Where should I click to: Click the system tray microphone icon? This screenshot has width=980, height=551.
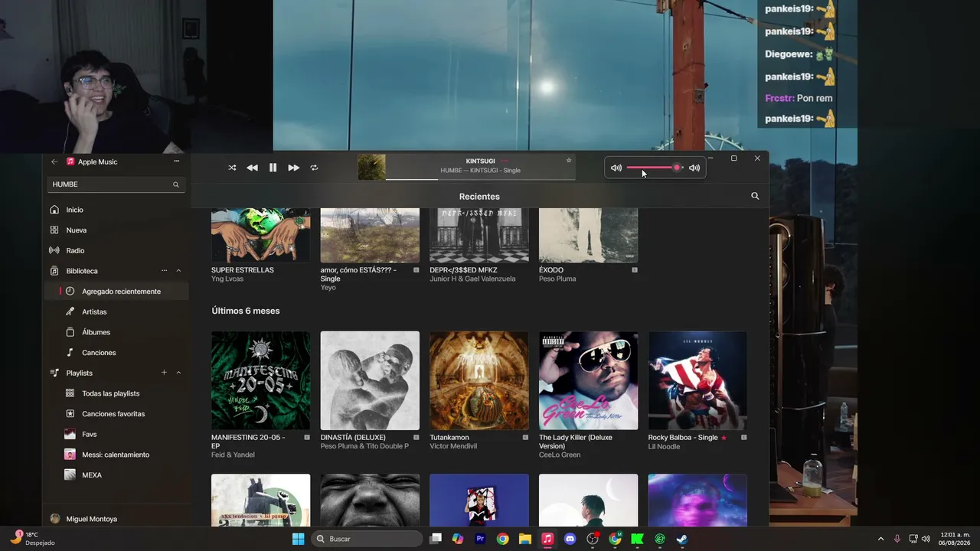click(x=897, y=539)
